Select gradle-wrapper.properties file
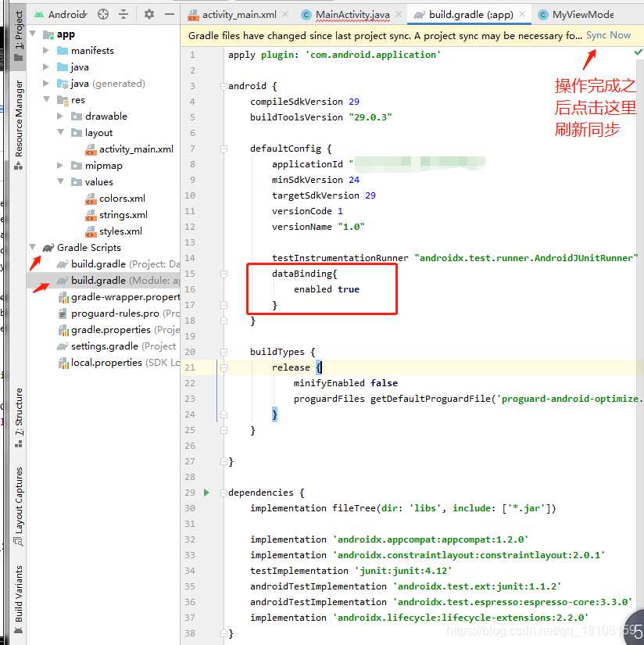Screen dimensions: 644x645 click(119, 297)
